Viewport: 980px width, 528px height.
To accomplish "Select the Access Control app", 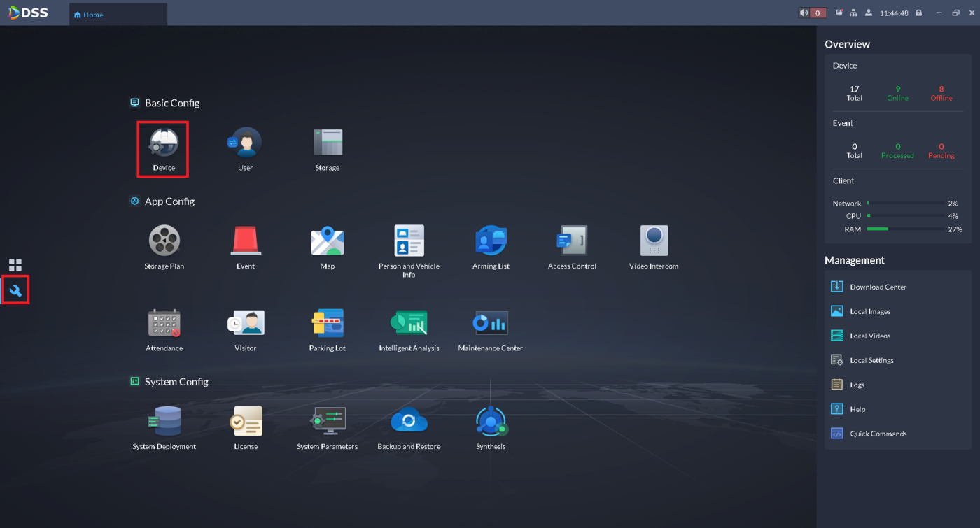I will [572, 241].
